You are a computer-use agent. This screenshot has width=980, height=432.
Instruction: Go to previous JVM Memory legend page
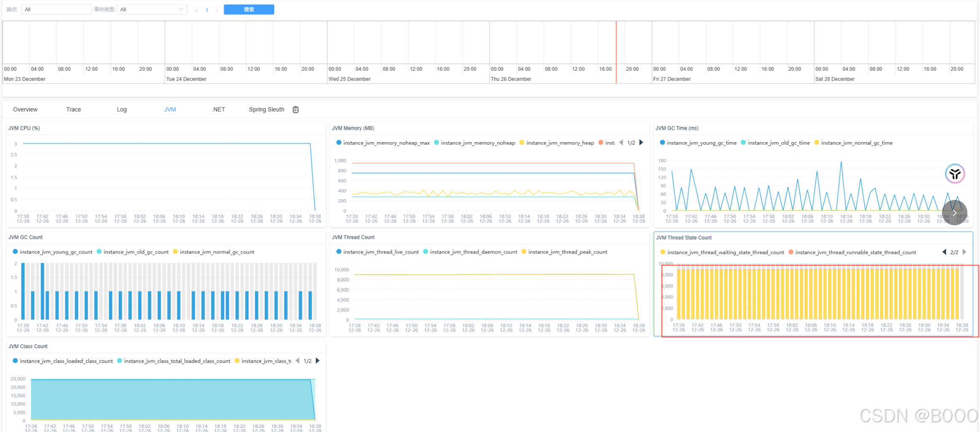pyautogui.click(x=621, y=143)
